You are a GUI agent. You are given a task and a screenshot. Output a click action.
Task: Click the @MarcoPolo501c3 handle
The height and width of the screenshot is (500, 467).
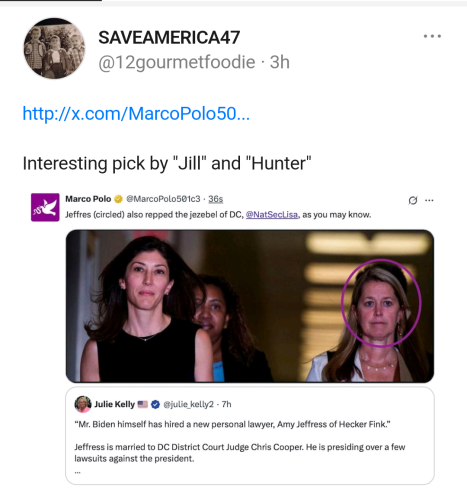pyautogui.click(x=163, y=199)
